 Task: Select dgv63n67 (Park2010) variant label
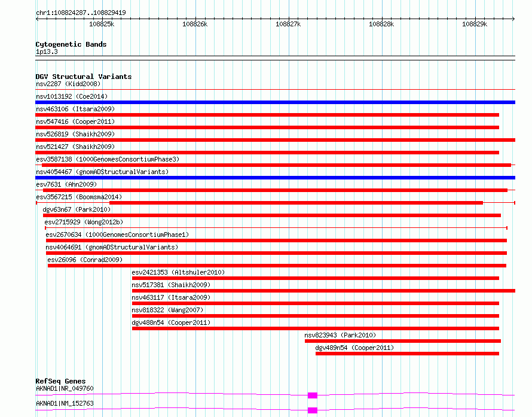point(77,209)
